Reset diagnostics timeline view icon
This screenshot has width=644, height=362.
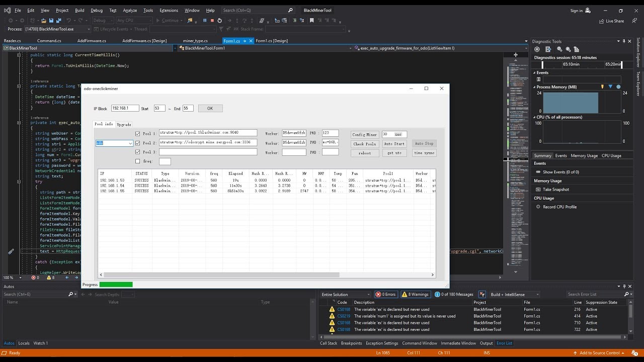576,49
